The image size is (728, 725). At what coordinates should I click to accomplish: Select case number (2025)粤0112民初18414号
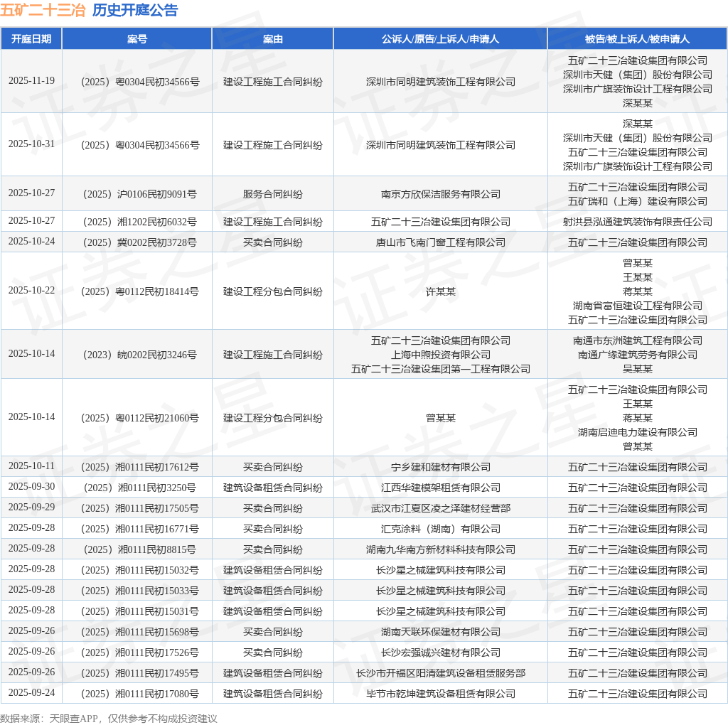140,291
